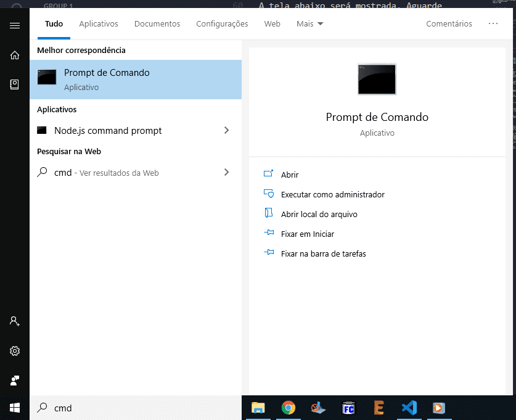Open Google Chrome from the taskbar
Image resolution: width=516 pixels, height=420 pixels.
(x=289, y=408)
